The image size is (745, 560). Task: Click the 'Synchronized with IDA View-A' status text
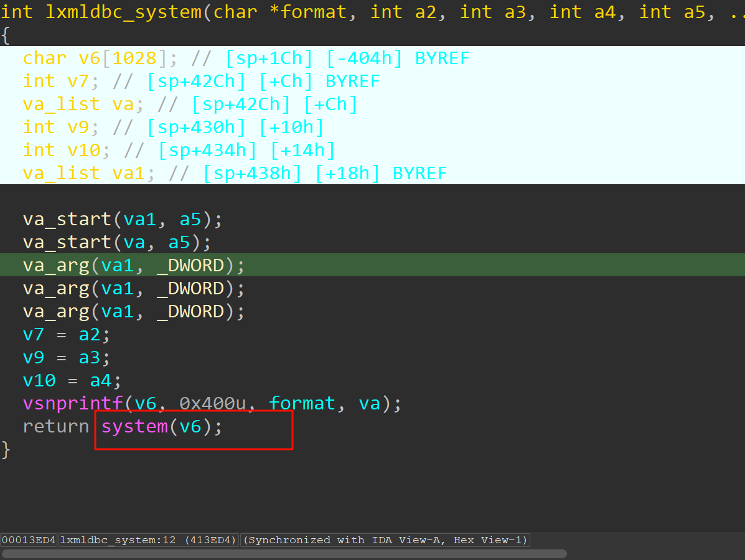click(x=385, y=540)
